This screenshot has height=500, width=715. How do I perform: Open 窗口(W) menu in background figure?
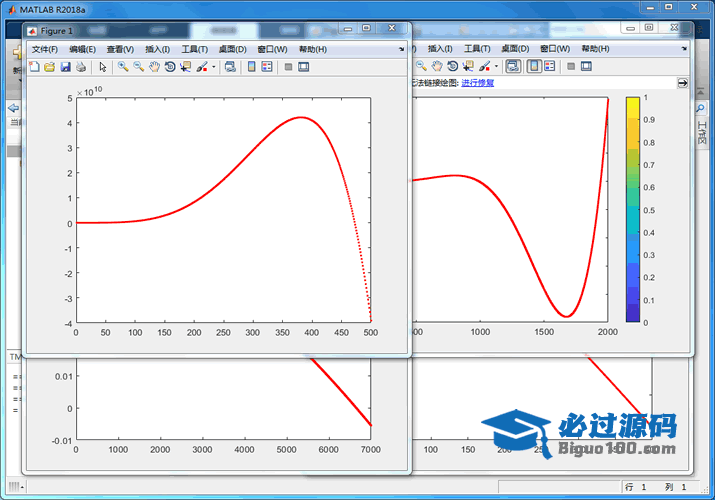555,49
